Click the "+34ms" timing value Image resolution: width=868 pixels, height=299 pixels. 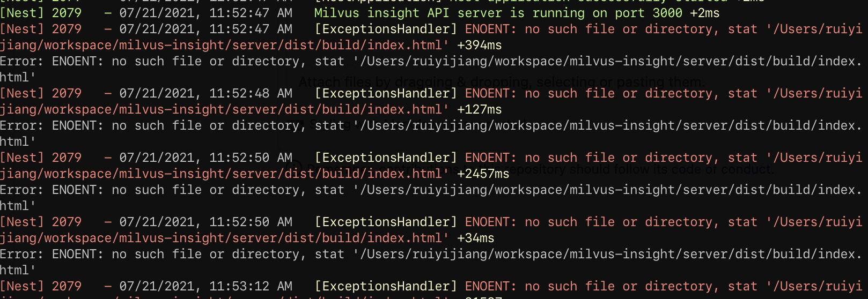click(476, 238)
